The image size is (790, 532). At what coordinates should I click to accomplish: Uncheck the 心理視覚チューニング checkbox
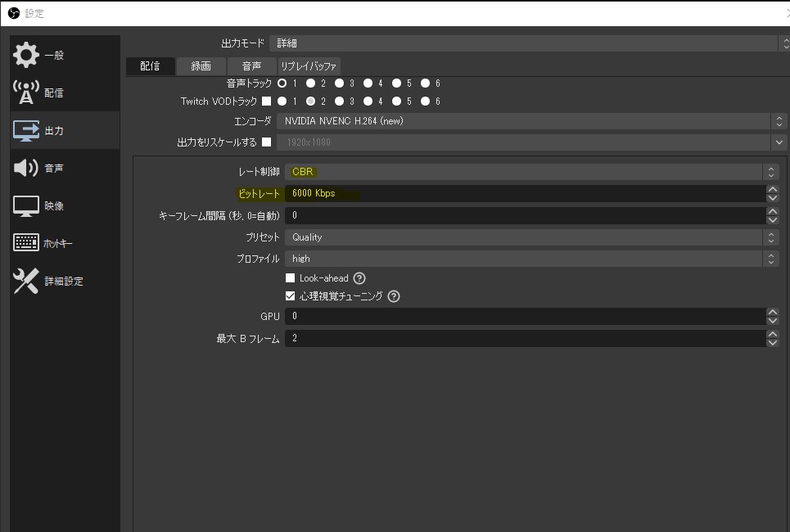pos(290,296)
